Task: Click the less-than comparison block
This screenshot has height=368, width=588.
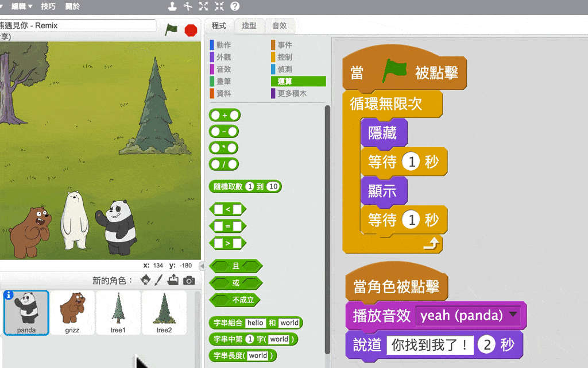Action: coord(227,209)
